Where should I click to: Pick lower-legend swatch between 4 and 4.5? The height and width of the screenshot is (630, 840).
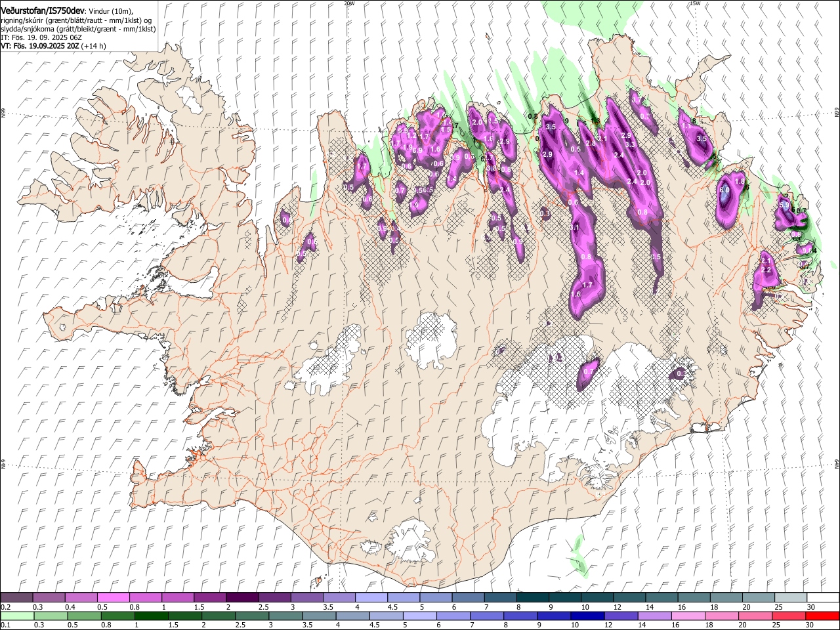(353, 616)
